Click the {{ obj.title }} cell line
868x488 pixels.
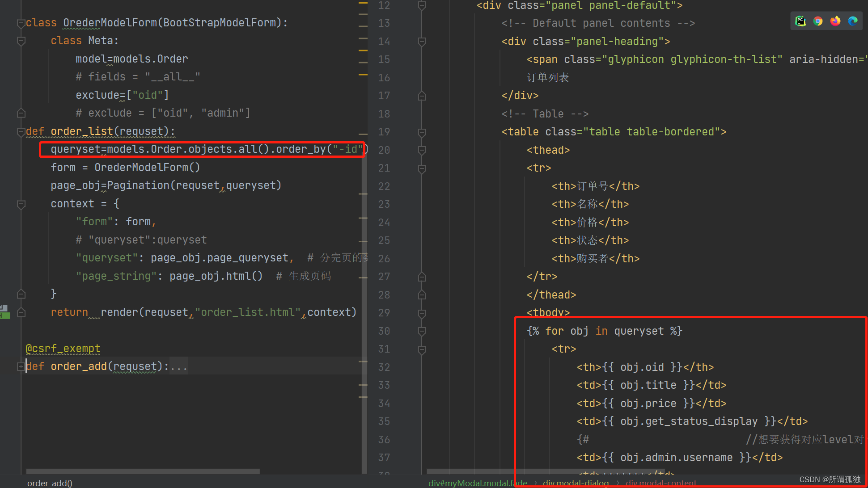click(x=651, y=385)
